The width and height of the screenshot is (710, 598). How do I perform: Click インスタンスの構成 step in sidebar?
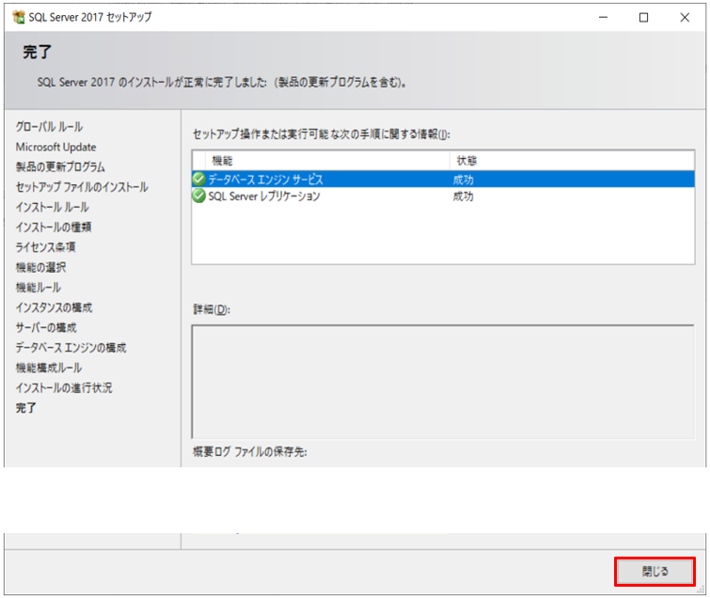click(x=54, y=308)
